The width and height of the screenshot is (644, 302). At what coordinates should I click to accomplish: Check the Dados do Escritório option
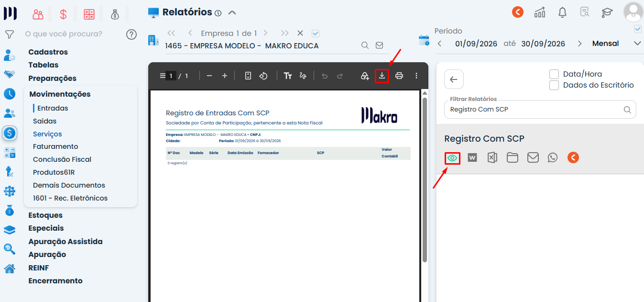click(554, 85)
